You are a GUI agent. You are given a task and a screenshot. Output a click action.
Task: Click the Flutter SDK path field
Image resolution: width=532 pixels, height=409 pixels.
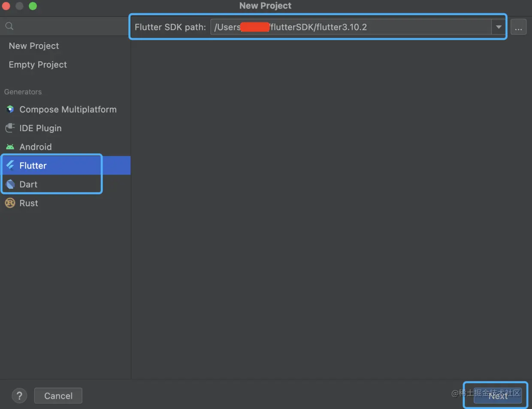351,27
